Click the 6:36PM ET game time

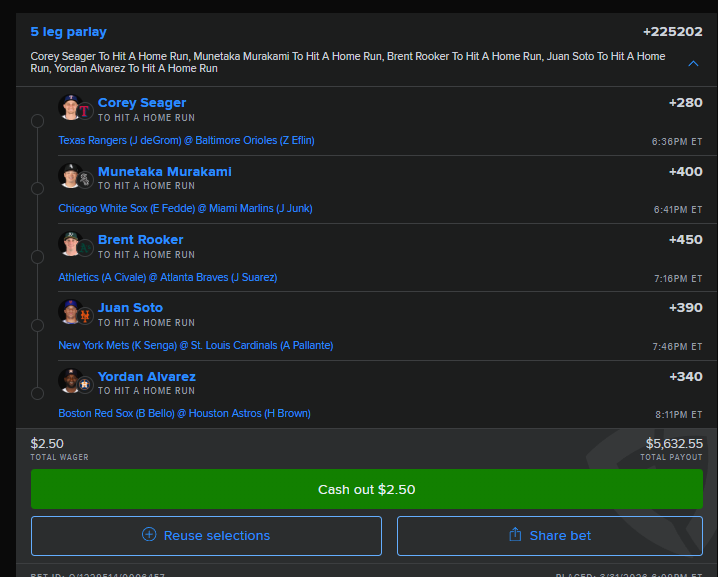[x=677, y=142]
